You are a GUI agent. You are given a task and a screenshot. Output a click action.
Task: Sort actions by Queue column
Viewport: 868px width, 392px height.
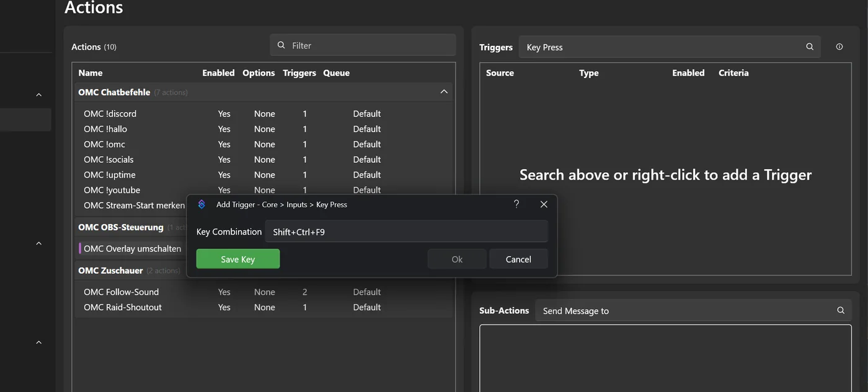coord(337,73)
